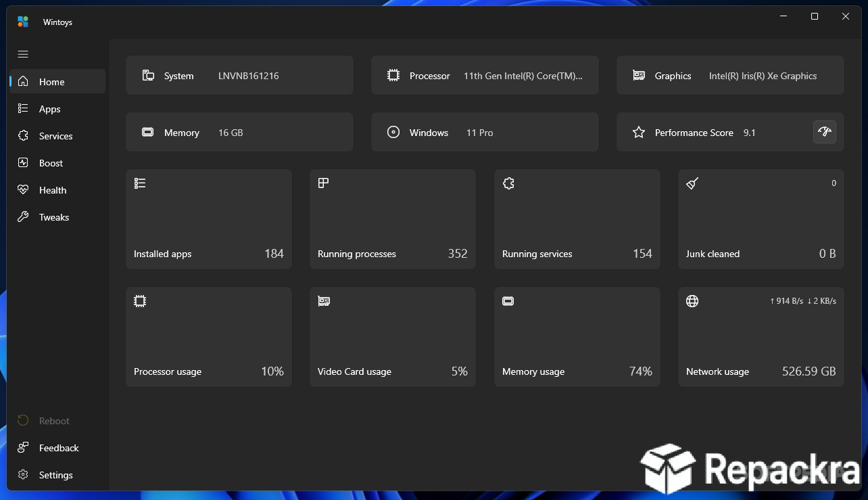Click the 352 running processes count
This screenshot has height=500, width=868.
458,254
